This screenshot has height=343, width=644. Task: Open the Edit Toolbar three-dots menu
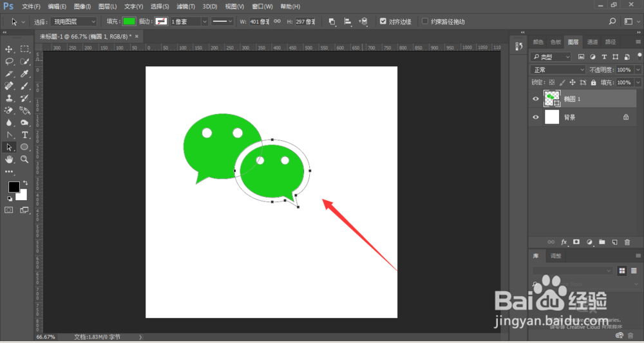[x=8, y=171]
